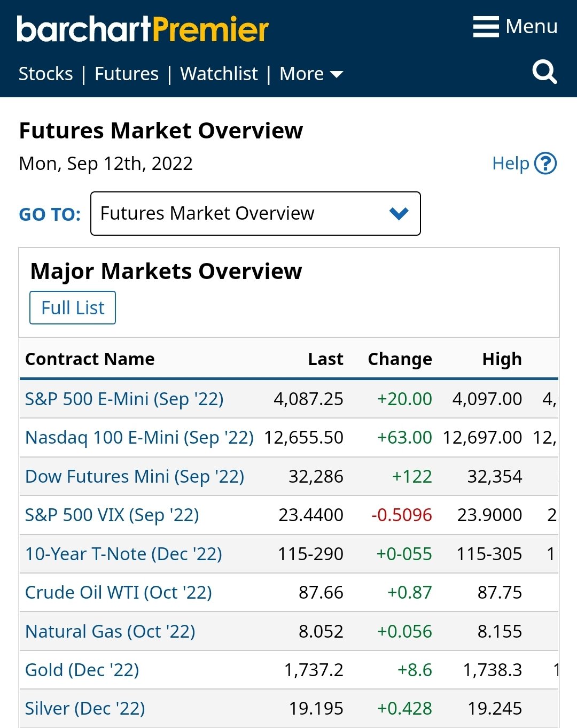Open the Stocks navigation item

click(45, 74)
